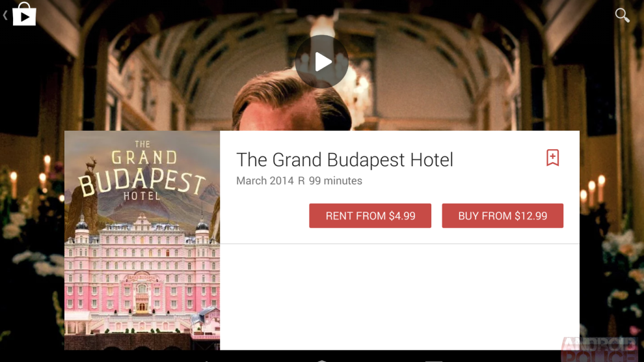Open the Play Store shopping bag icon
The image size is (644, 362).
(x=24, y=14)
